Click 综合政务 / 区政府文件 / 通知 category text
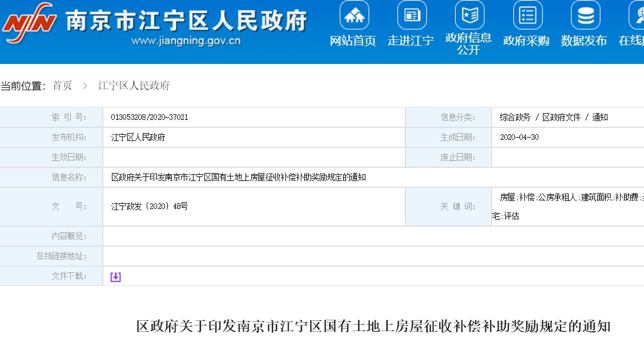The width and height of the screenshot is (644, 338). (x=554, y=118)
